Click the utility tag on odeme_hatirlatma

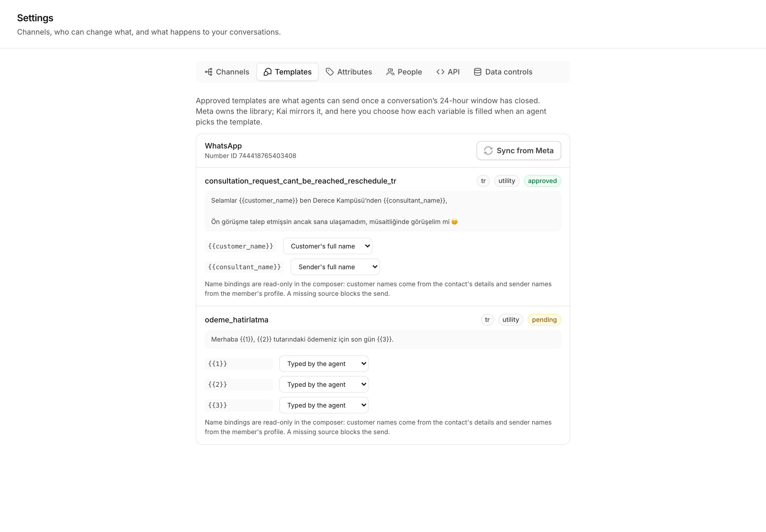coord(511,320)
